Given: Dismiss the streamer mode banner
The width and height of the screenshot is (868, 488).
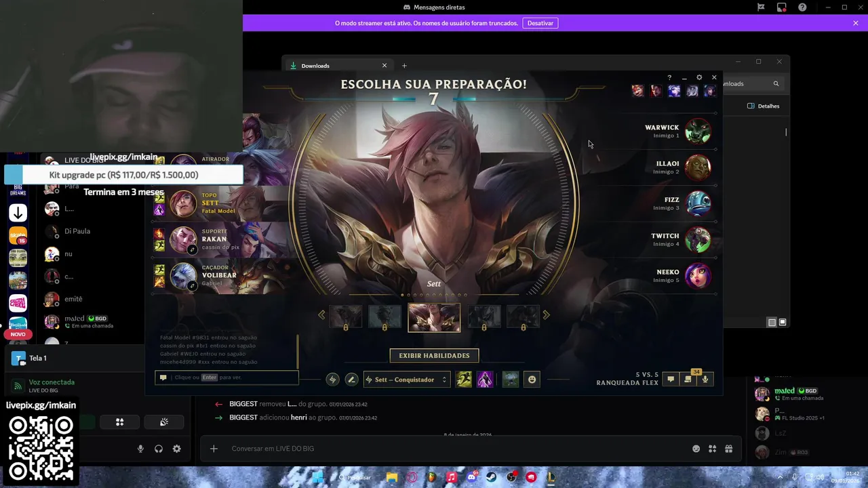Looking at the screenshot, I should coord(856,23).
